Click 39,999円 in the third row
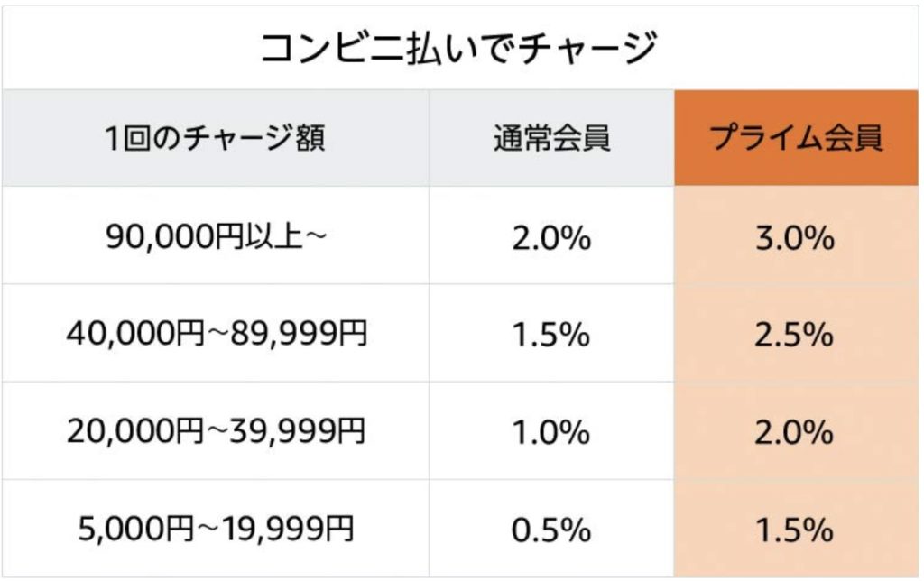 [x=298, y=430]
